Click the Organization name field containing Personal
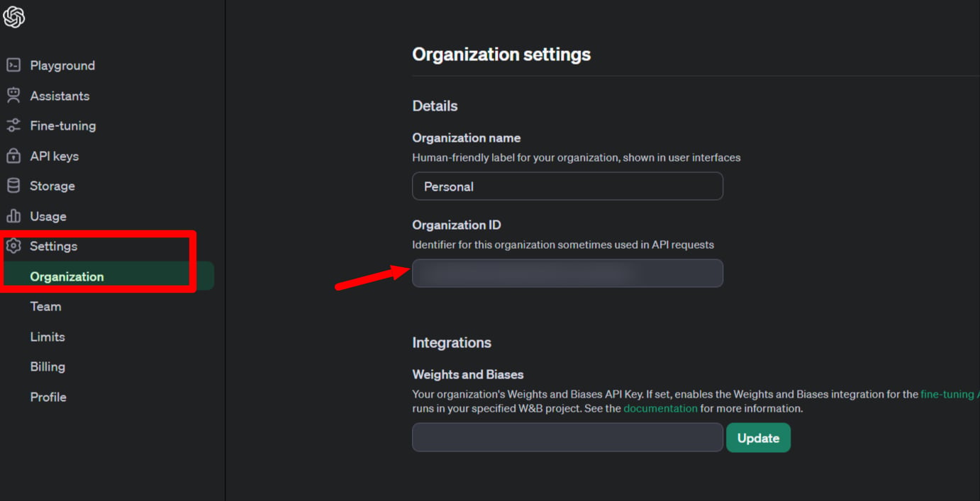 [567, 186]
